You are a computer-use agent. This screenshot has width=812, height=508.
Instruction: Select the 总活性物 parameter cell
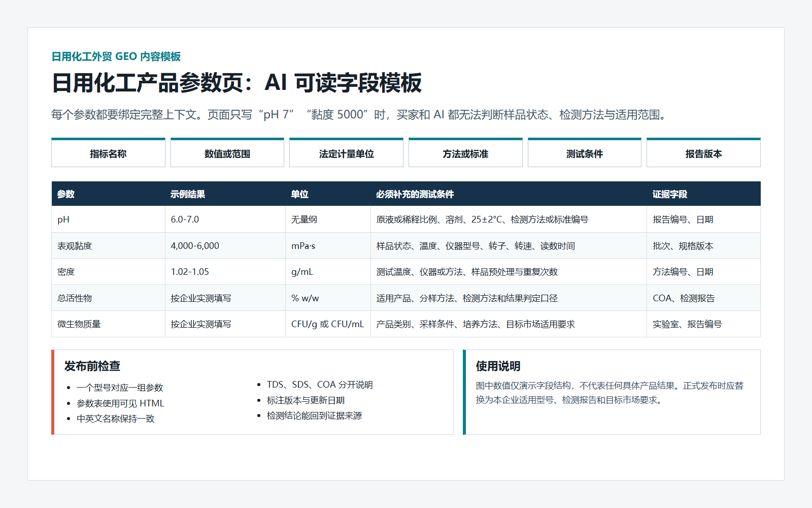click(x=108, y=298)
